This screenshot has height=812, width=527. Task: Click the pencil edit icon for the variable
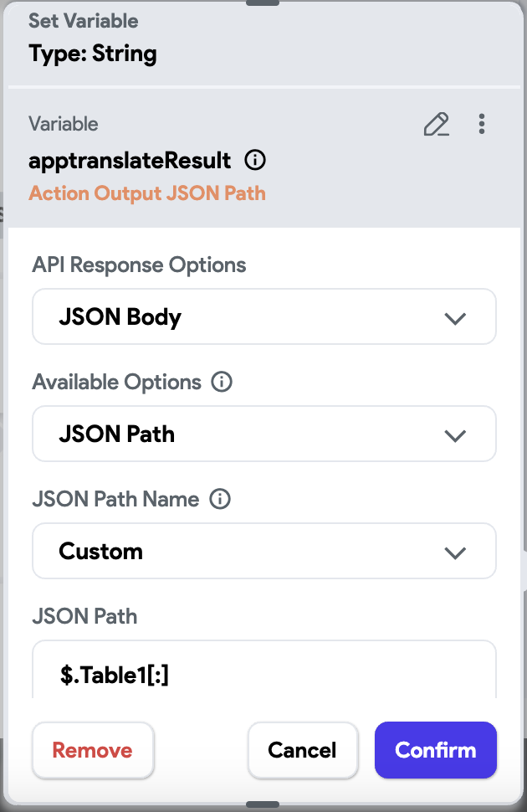tap(437, 124)
